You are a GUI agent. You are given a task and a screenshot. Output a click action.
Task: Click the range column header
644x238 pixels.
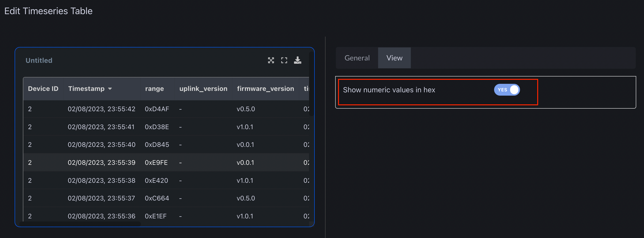click(154, 89)
